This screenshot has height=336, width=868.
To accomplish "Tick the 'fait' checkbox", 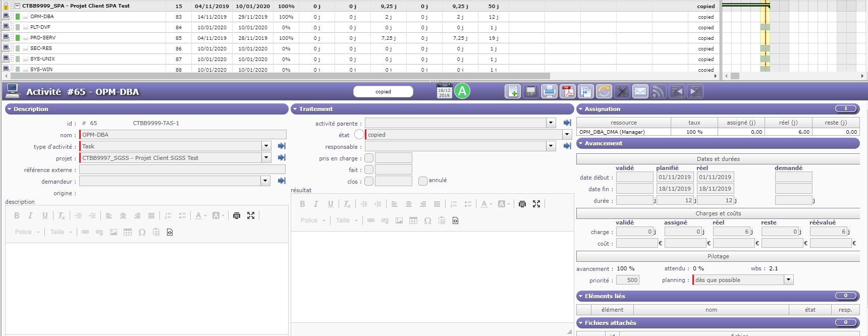I will tap(369, 170).
